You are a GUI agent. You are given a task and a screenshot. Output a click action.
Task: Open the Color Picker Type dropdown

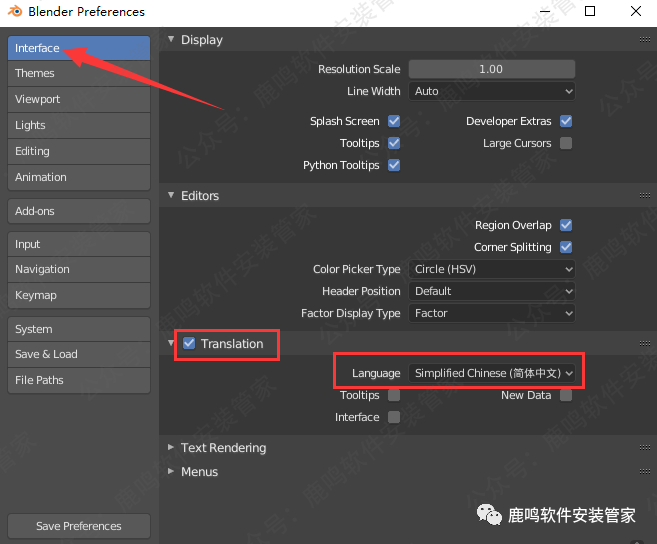coord(492,269)
